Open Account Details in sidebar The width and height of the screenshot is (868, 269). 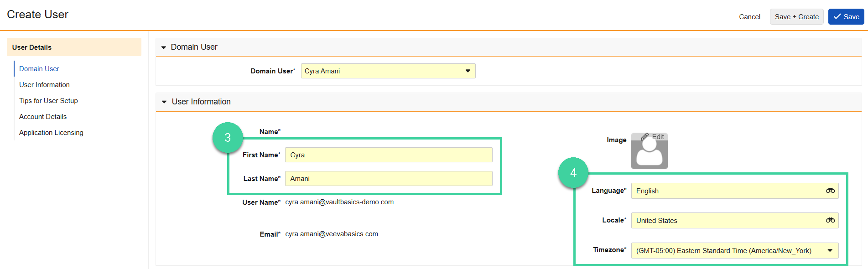click(43, 117)
